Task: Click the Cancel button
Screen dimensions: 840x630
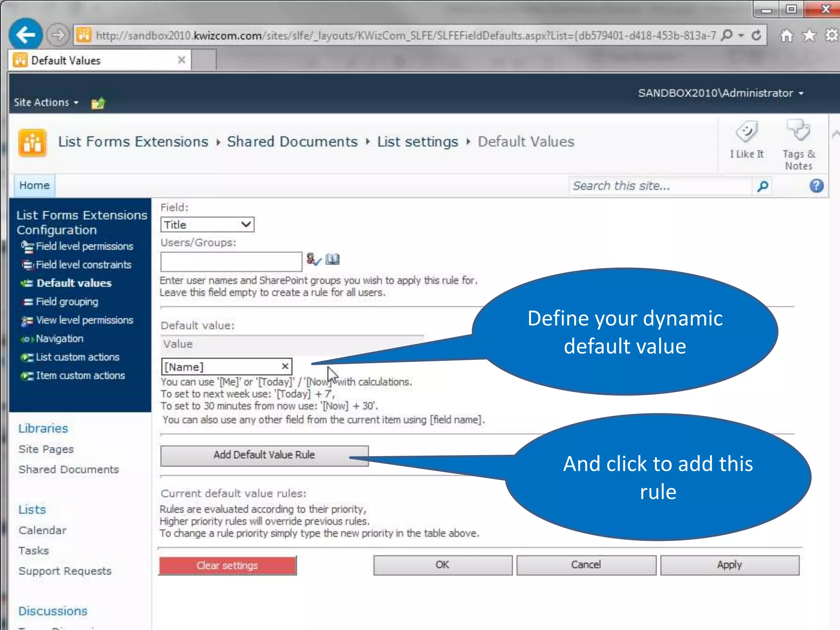Action: point(586,565)
